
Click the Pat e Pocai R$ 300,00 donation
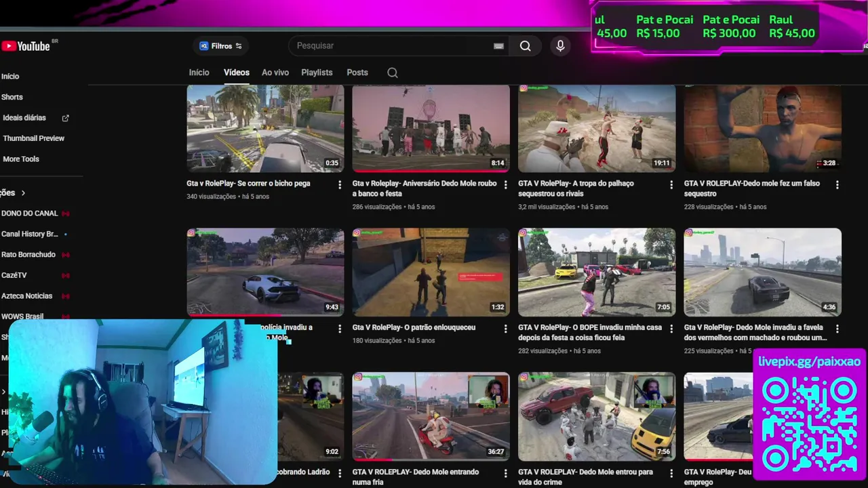click(x=730, y=26)
